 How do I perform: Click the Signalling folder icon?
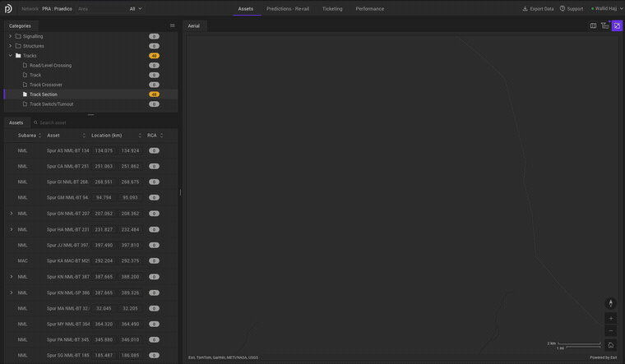[x=18, y=36]
